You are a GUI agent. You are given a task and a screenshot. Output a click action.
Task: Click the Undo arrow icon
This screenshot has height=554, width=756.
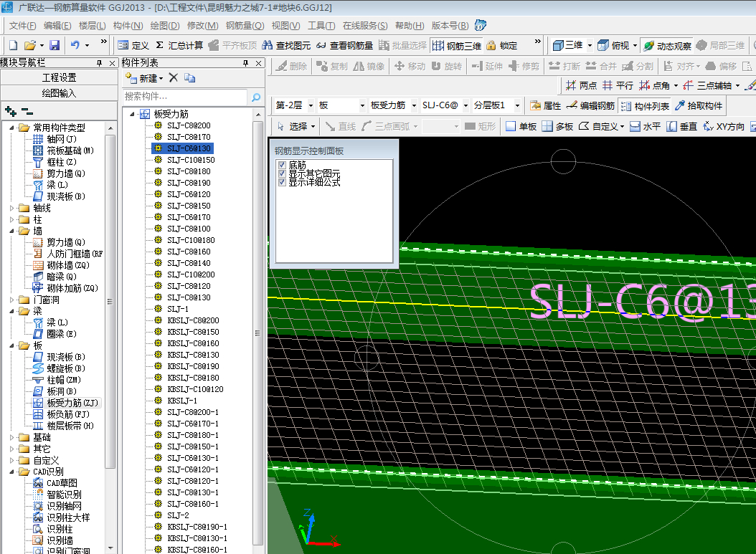(75, 45)
